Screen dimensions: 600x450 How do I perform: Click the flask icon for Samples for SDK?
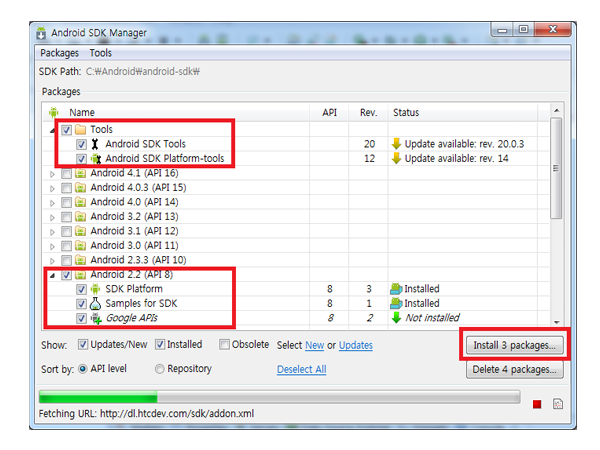[95, 303]
